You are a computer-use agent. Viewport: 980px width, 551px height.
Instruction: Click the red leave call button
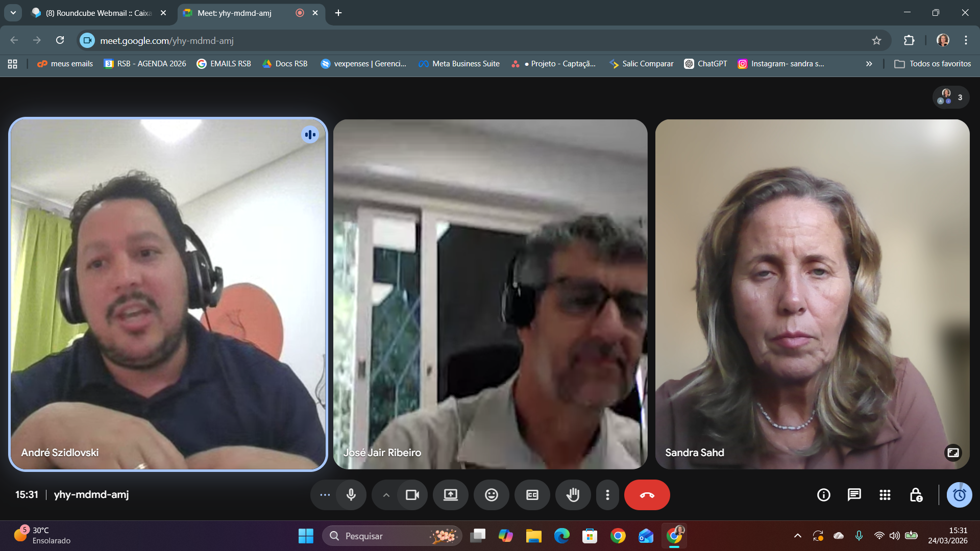click(647, 495)
